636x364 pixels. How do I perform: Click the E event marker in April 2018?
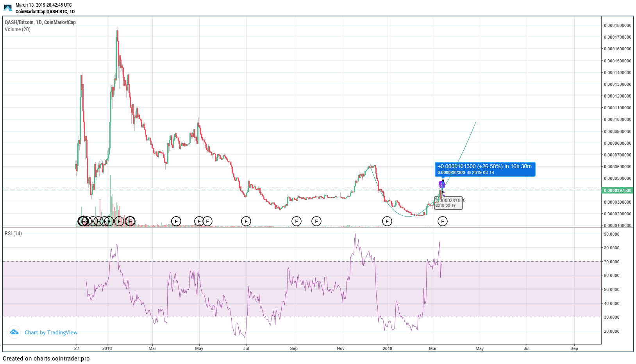[176, 222]
